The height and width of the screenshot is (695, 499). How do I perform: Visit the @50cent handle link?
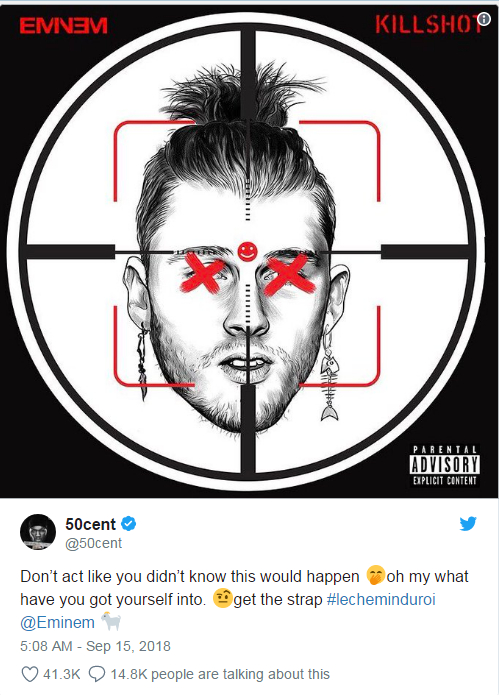click(x=94, y=543)
